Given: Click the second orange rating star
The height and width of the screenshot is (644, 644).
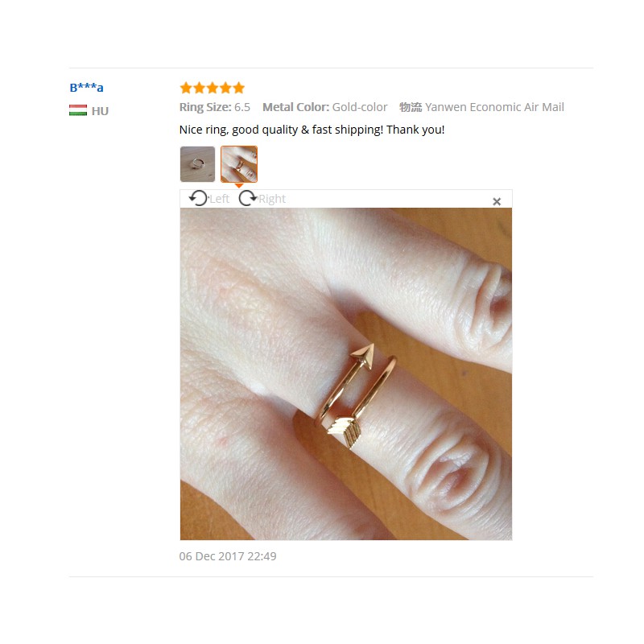Looking at the screenshot, I should point(199,88).
